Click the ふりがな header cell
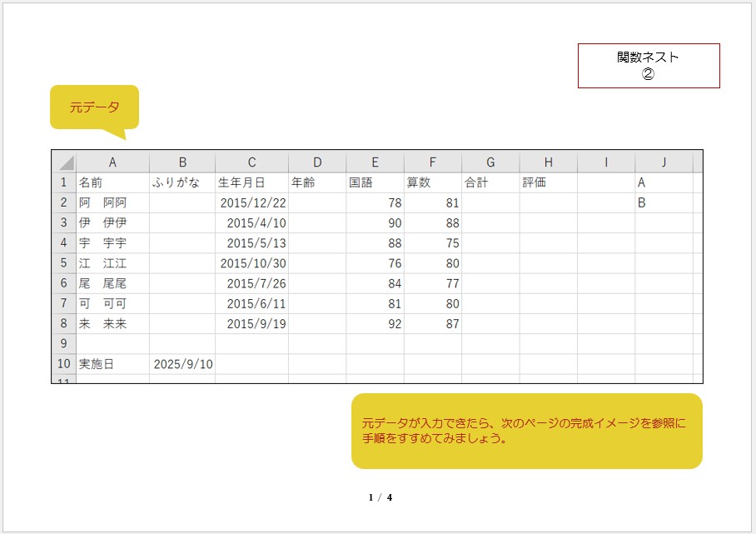 [x=182, y=182]
